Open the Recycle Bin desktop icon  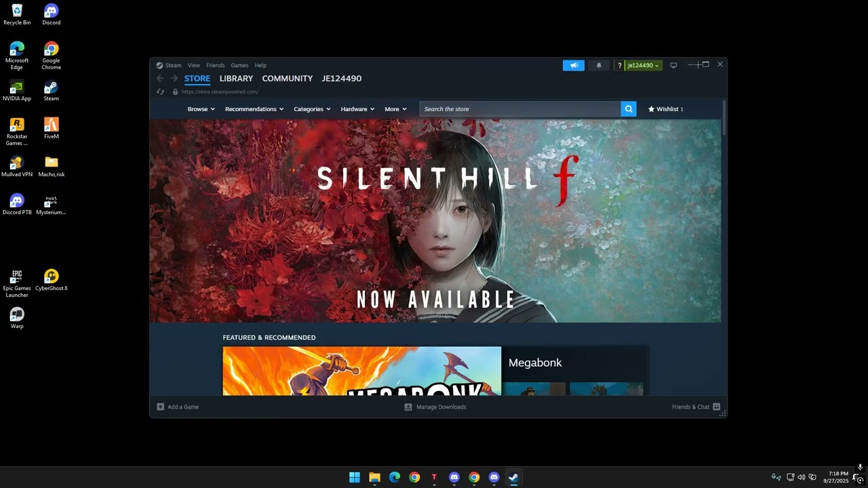coord(17,14)
